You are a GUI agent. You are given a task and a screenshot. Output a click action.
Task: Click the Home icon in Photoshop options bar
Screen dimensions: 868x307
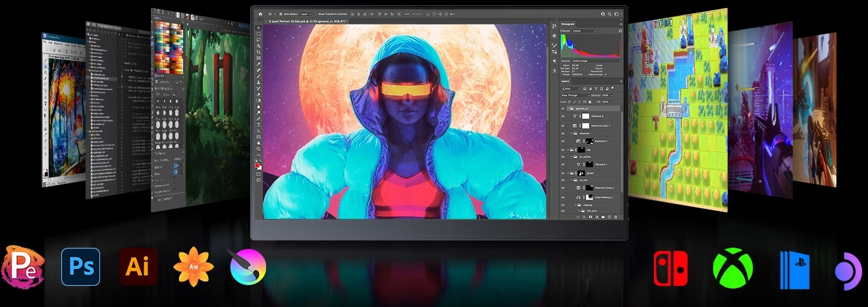pyautogui.click(x=259, y=14)
